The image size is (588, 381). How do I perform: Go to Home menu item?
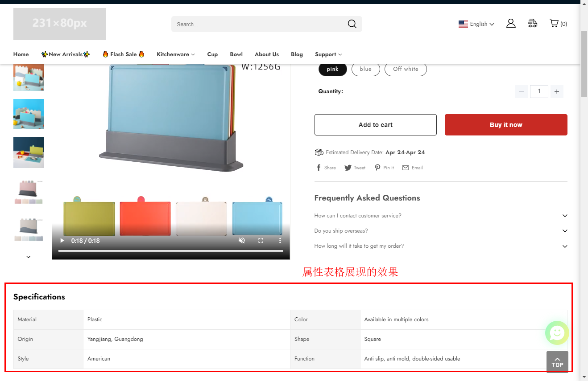[x=21, y=54]
